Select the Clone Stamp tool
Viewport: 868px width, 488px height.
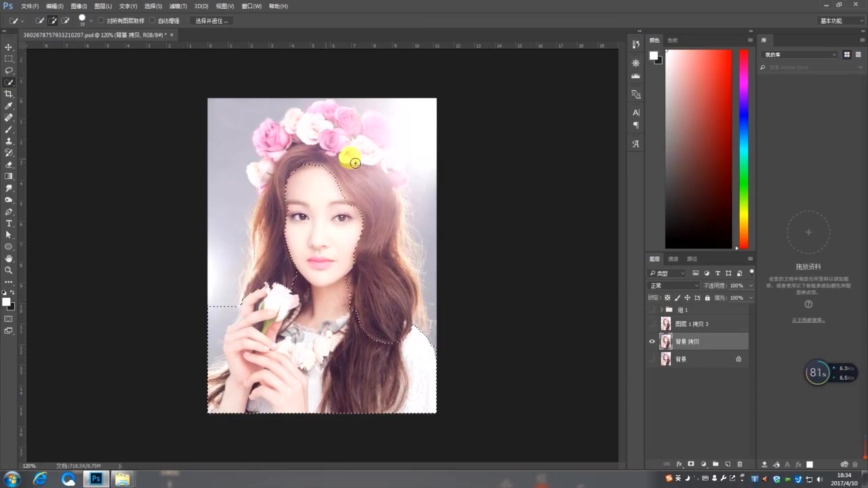coord(9,141)
